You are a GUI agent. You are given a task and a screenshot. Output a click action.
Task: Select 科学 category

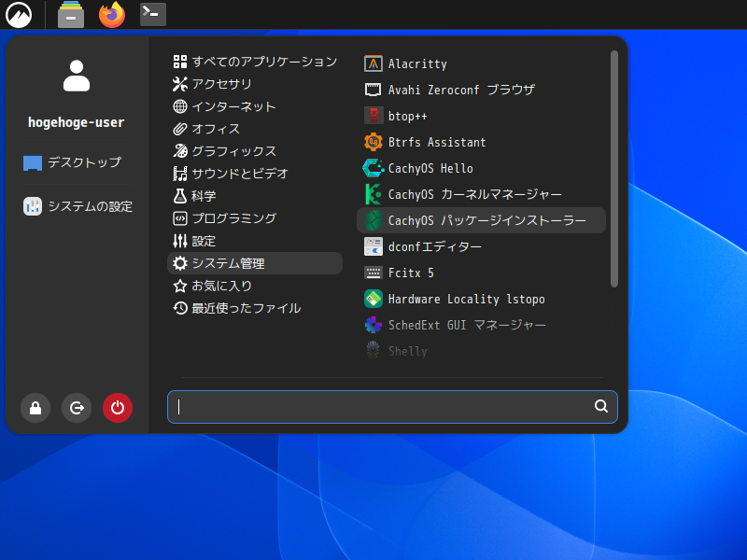(x=255, y=196)
